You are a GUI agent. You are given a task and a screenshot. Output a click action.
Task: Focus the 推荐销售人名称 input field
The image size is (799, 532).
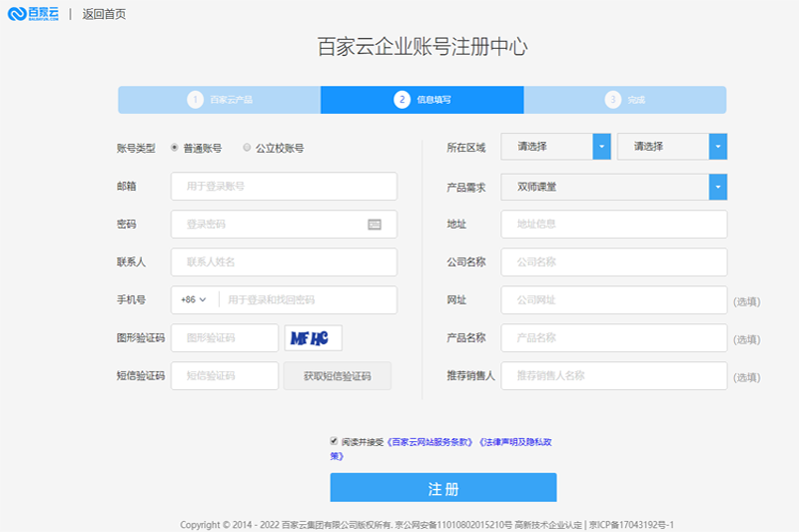(x=614, y=376)
